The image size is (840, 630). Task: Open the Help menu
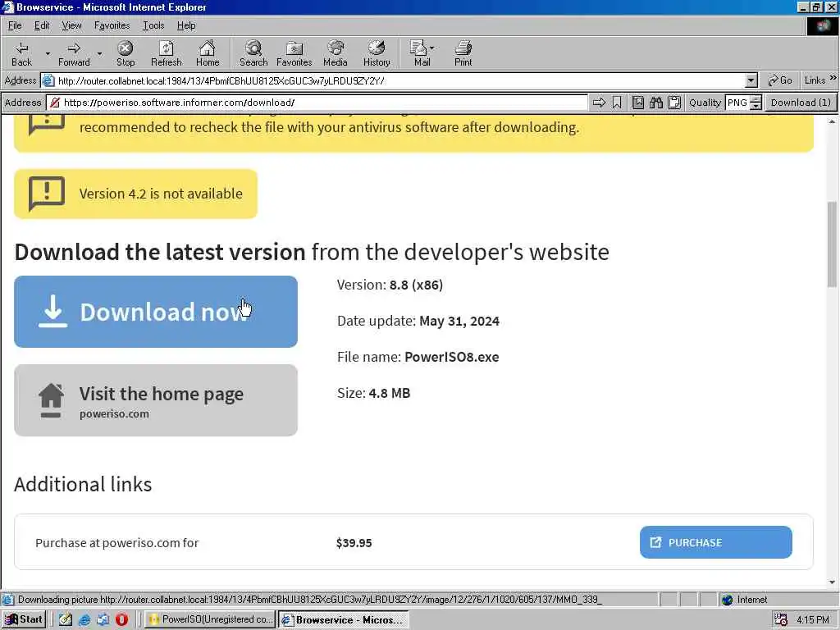tap(186, 25)
